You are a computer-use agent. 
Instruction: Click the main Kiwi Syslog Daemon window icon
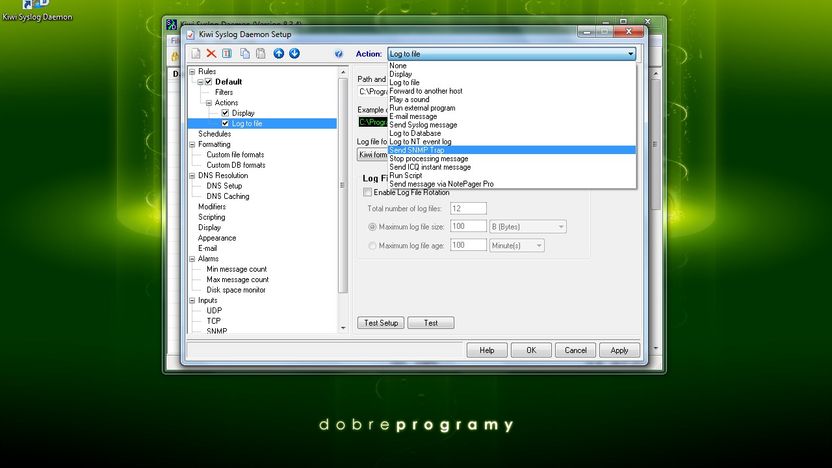(x=171, y=24)
